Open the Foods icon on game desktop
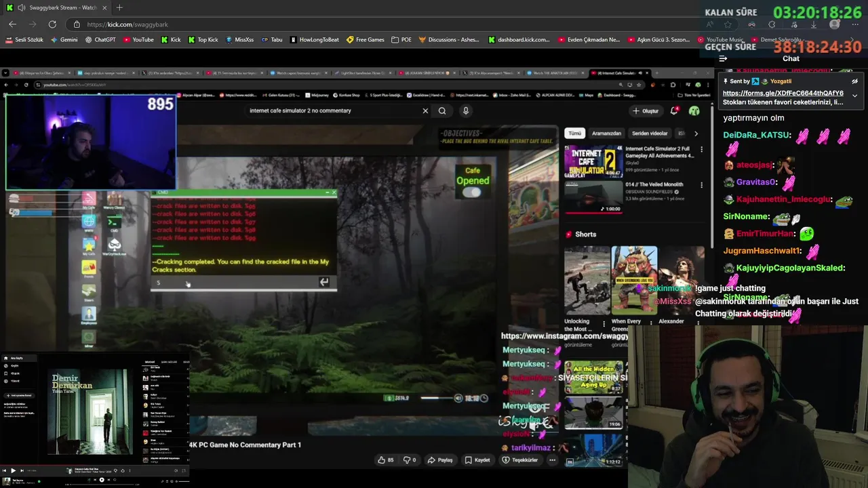868x488 pixels. point(89,268)
